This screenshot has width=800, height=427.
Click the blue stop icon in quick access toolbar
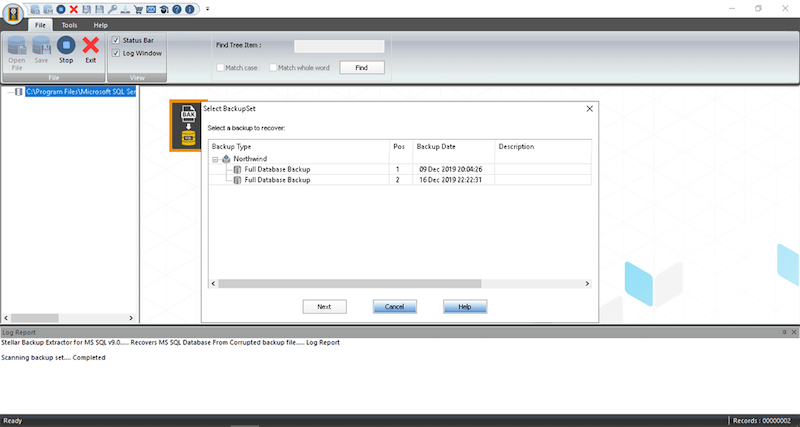(x=61, y=9)
